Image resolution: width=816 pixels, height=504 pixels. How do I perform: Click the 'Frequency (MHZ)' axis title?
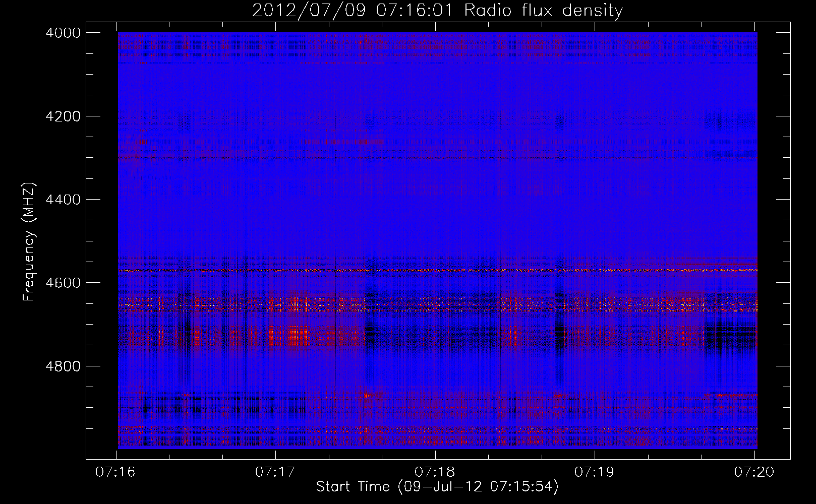[x=29, y=242]
